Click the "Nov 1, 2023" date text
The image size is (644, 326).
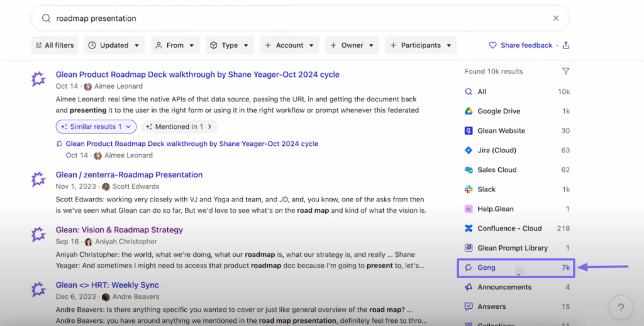point(76,187)
